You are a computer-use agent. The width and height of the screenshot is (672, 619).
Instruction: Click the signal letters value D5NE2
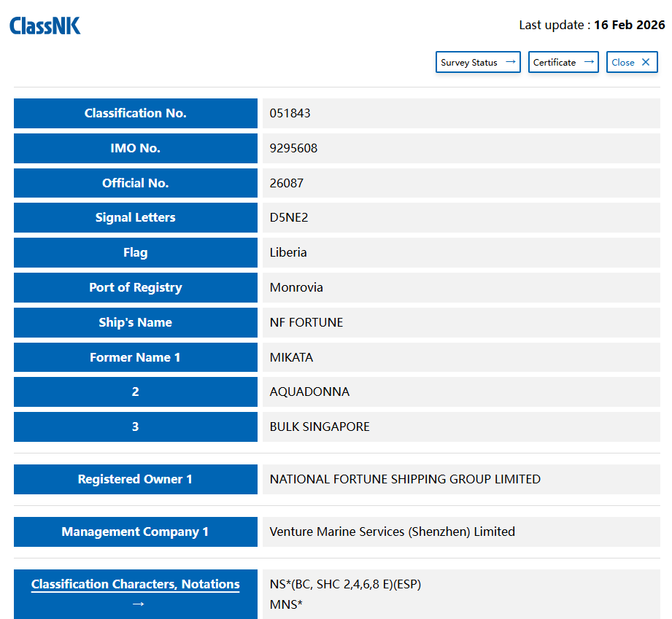click(x=289, y=217)
